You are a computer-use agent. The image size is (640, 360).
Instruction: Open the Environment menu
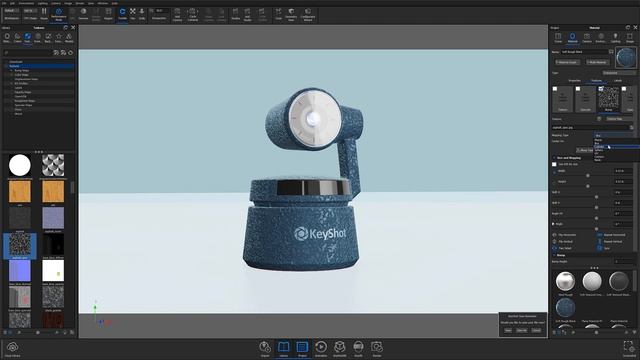pyautogui.click(x=27, y=3)
